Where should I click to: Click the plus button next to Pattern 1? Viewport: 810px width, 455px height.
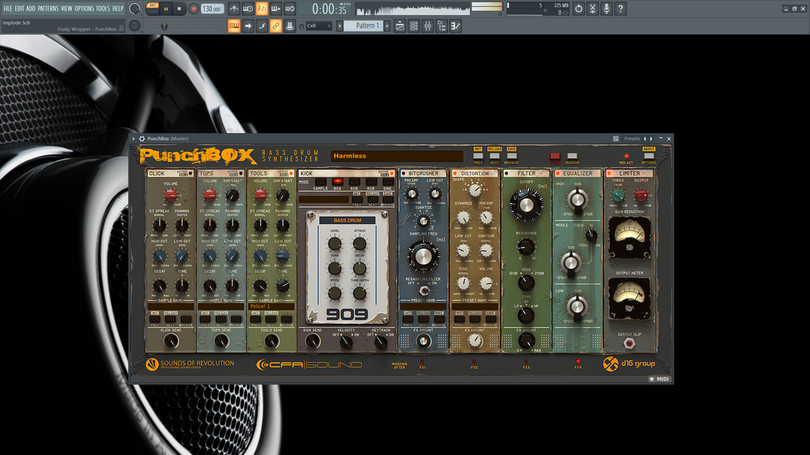(x=387, y=26)
